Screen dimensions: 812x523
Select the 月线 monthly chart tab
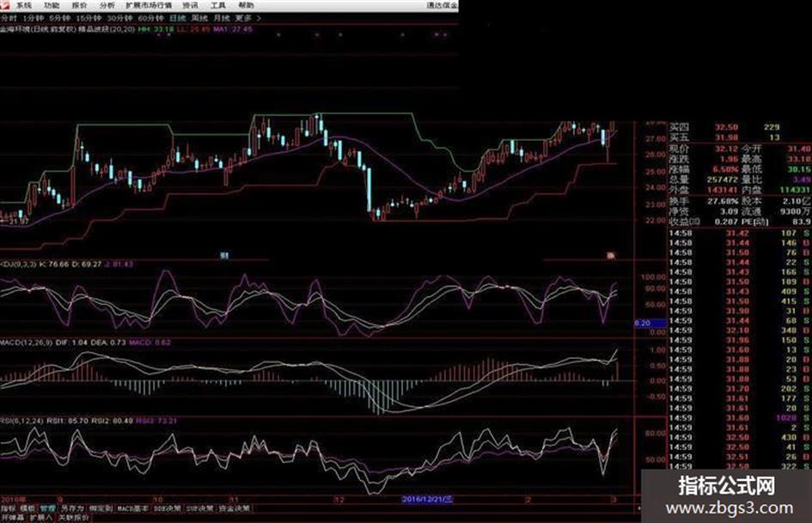tap(222, 18)
